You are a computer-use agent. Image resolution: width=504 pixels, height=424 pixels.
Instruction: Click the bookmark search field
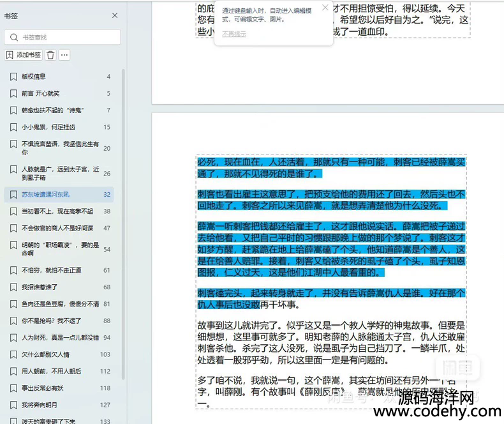pyautogui.click(x=63, y=37)
